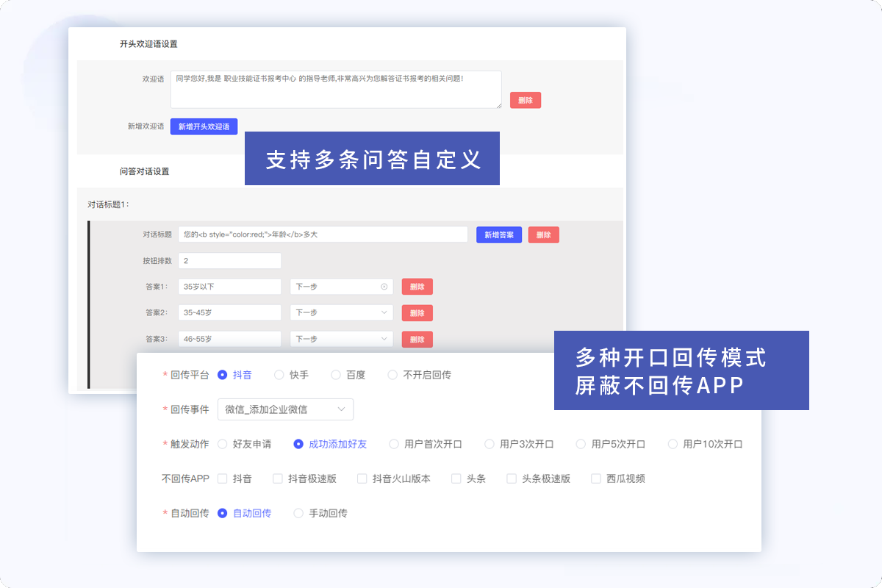Delete the welcome message with its 删除 button
The image size is (882, 588).
[525, 100]
